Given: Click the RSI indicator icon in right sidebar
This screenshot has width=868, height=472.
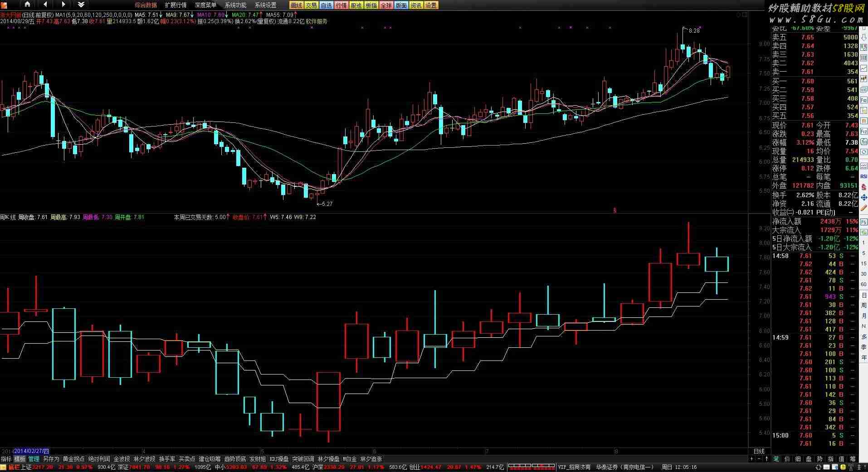Looking at the screenshot, I should (863, 176).
